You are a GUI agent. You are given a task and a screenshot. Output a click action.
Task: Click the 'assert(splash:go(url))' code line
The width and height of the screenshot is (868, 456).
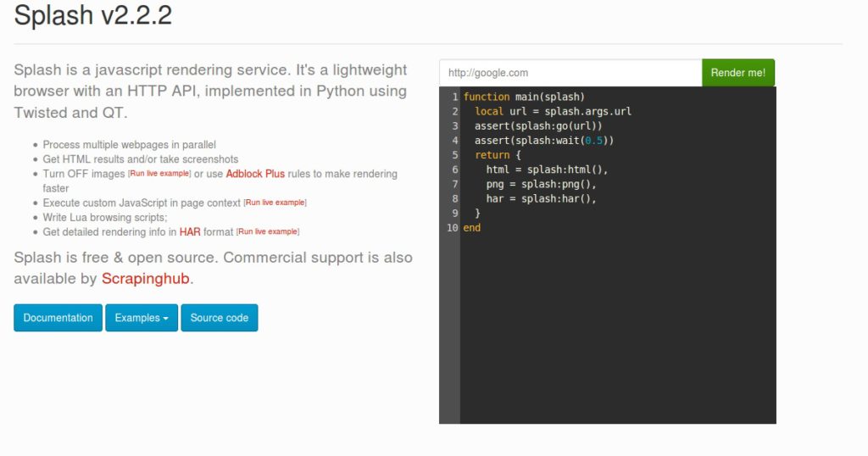[x=538, y=126]
